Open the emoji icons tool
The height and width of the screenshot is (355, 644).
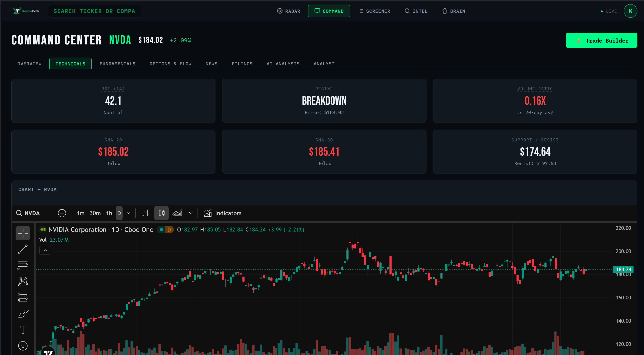(23, 346)
